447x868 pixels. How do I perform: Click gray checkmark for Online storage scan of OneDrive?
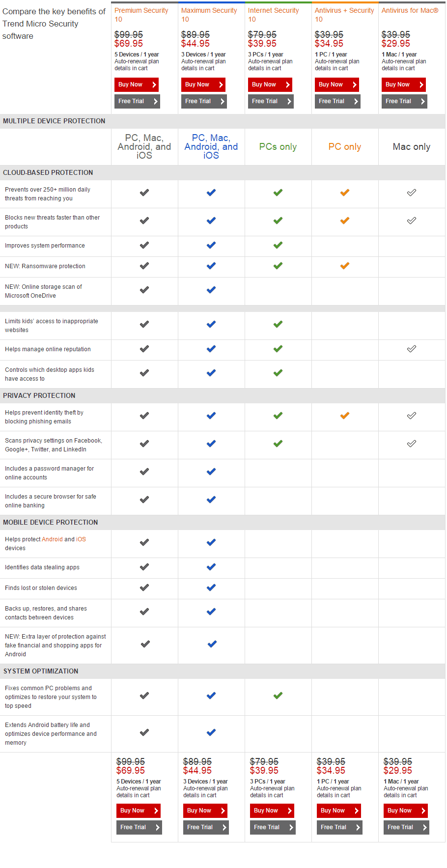144,290
